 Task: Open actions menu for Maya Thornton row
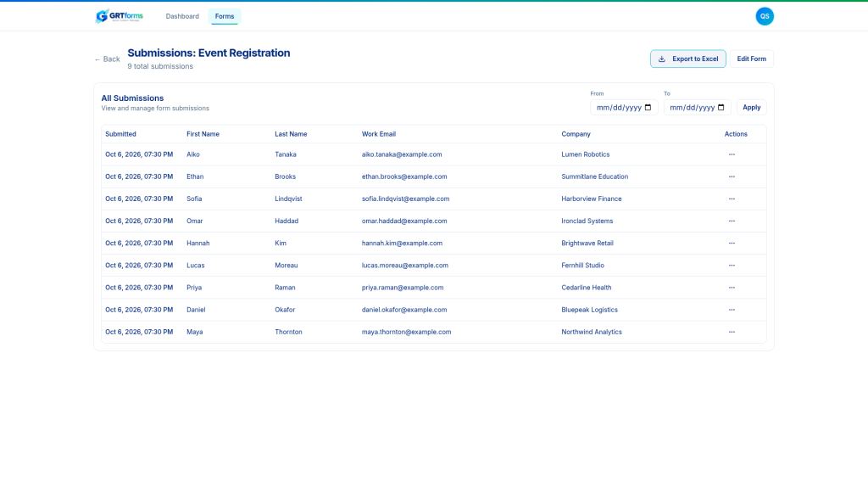732,332
